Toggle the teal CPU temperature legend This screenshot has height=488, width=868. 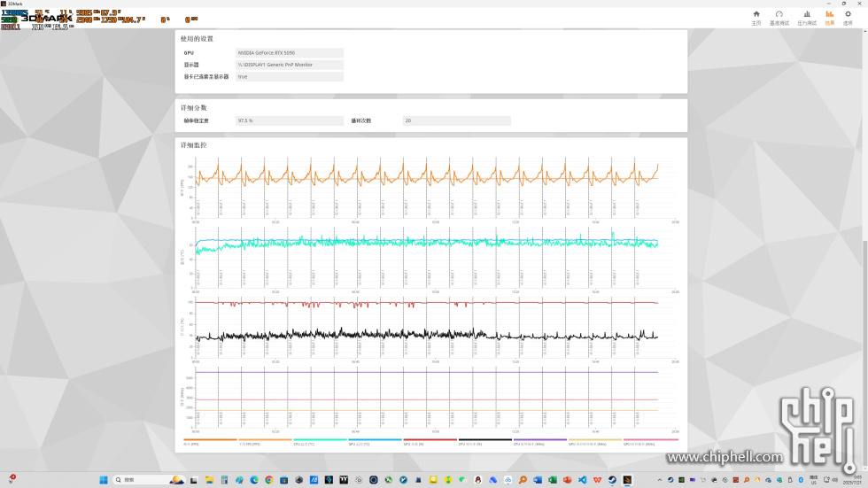320,442
